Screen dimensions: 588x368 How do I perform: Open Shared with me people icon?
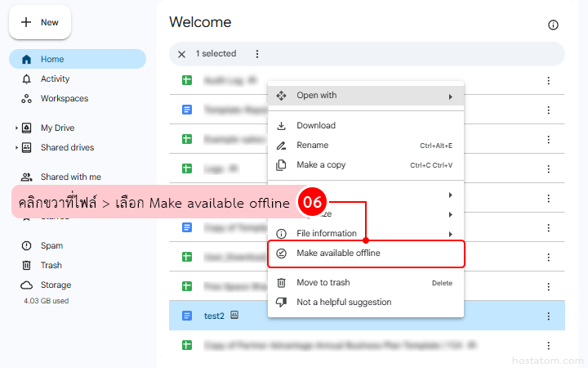pos(26,177)
